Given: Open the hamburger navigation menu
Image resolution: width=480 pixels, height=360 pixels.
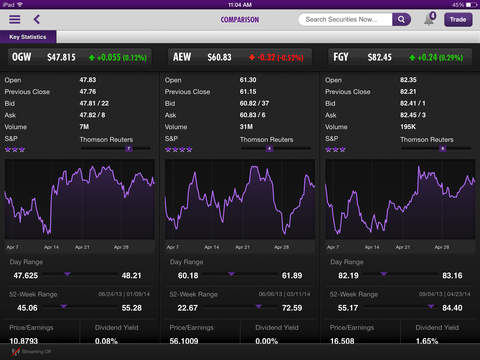Looking at the screenshot, I should [x=15, y=19].
